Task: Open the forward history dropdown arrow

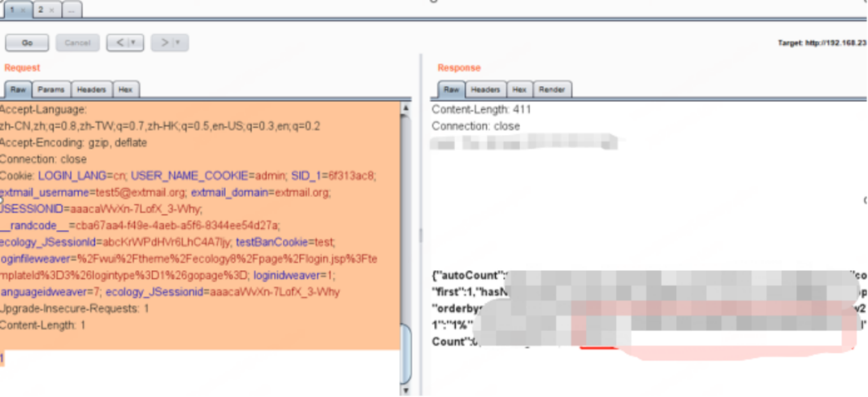Action: point(178,42)
